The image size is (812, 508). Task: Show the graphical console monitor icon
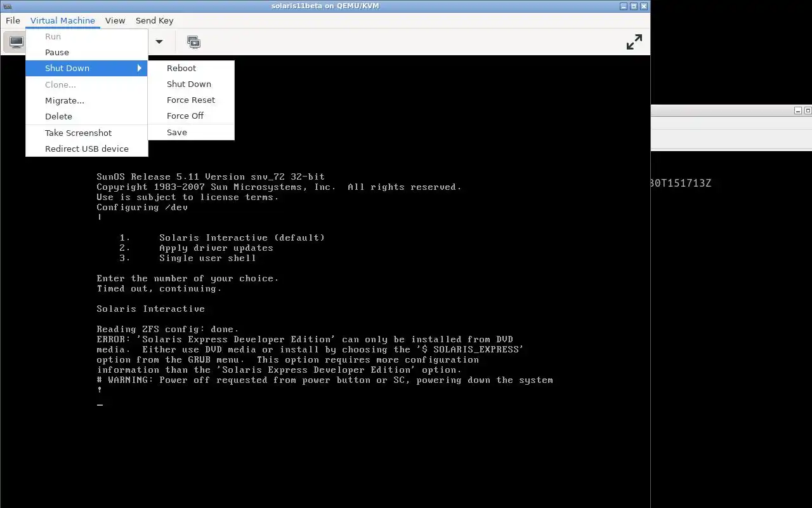[15, 42]
